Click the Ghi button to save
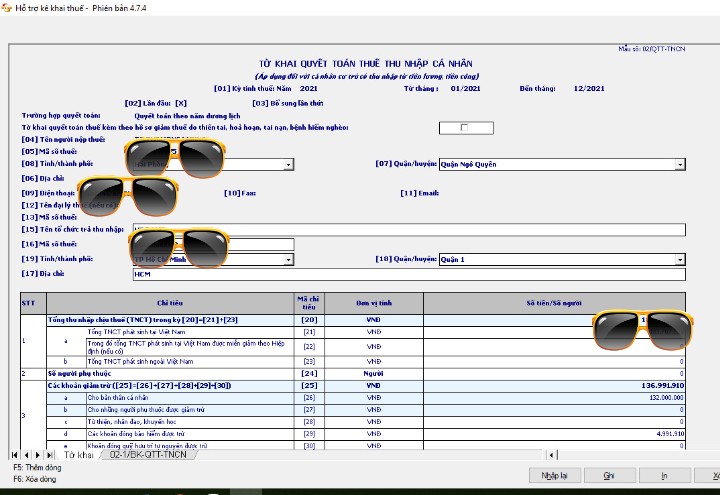Image resolution: width=720 pixels, height=495 pixels. [x=608, y=475]
